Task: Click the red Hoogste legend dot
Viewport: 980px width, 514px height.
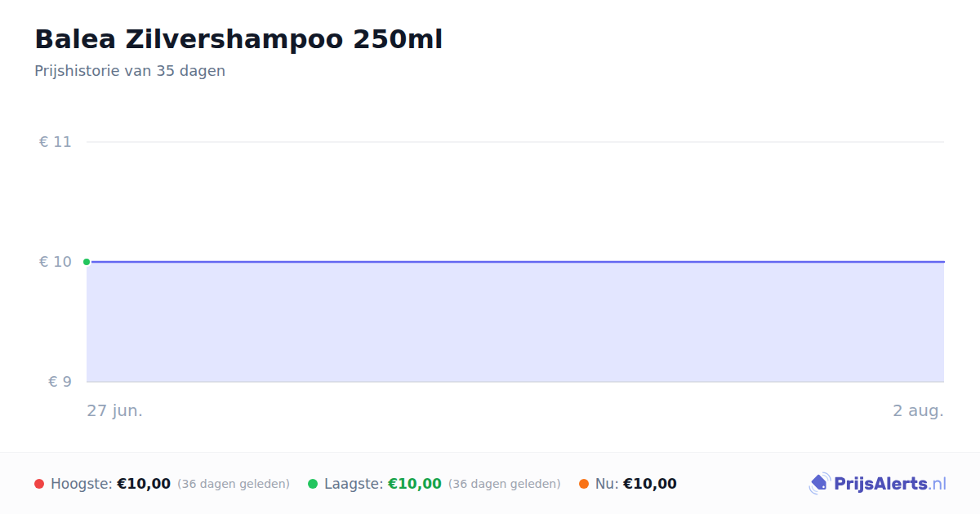Action: [39, 484]
